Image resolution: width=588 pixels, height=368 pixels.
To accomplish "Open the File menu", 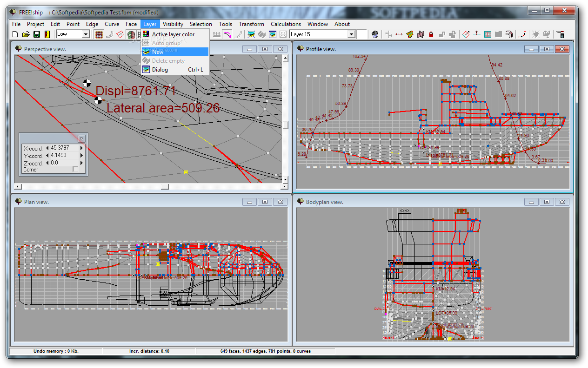I will pyautogui.click(x=16, y=24).
